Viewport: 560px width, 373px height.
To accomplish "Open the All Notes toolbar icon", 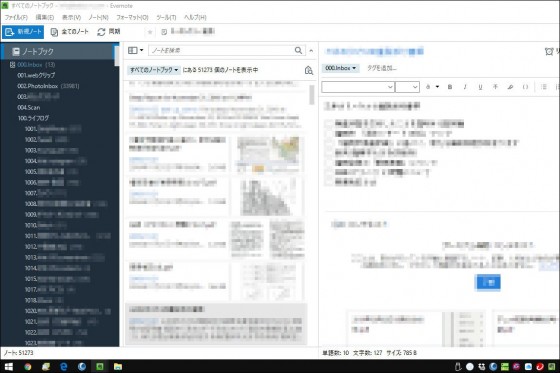I will coord(54,32).
